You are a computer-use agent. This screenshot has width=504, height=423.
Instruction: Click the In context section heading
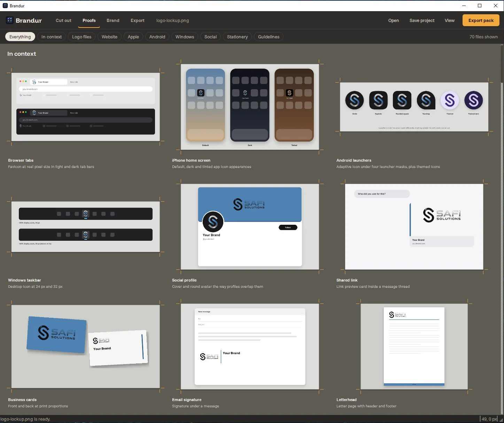tap(22, 54)
